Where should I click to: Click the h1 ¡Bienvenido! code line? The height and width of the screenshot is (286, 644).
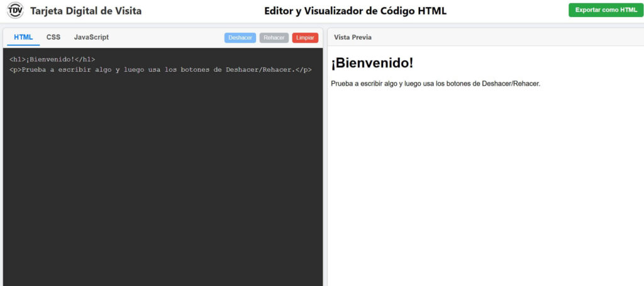tap(52, 60)
